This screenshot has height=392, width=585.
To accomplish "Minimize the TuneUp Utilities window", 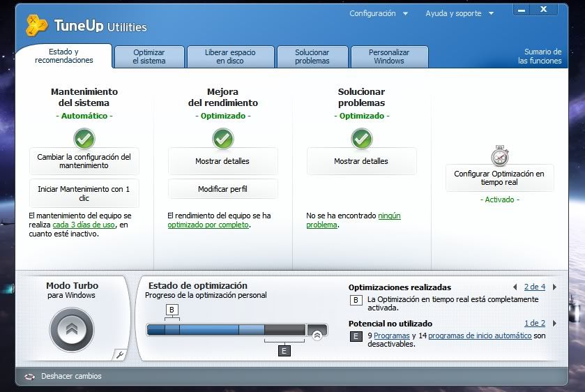I will (x=522, y=10).
